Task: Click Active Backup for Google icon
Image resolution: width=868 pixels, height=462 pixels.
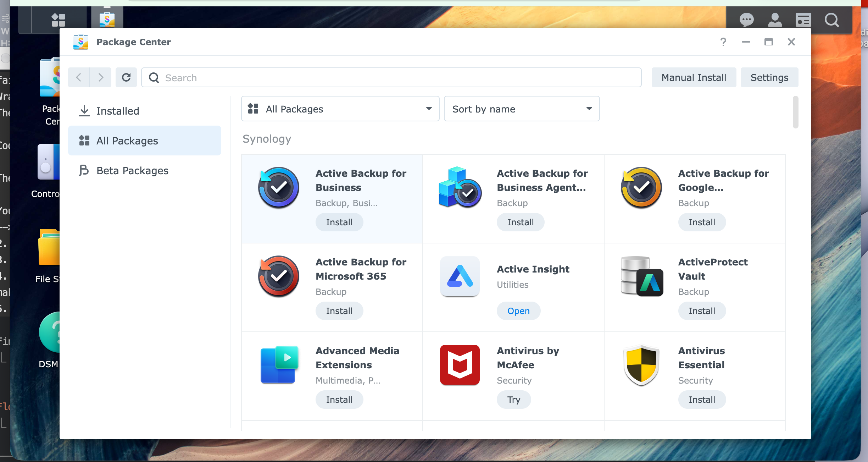Action: click(641, 188)
